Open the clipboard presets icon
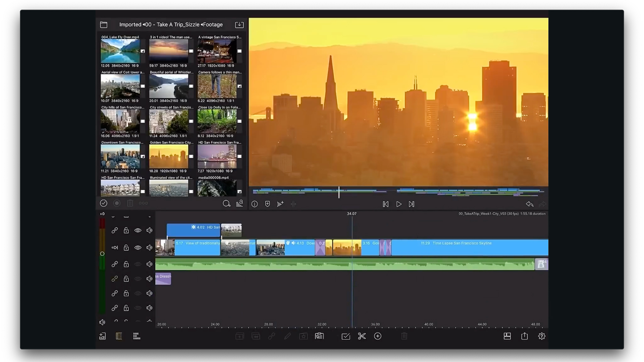The height and width of the screenshot is (362, 644). click(x=319, y=336)
